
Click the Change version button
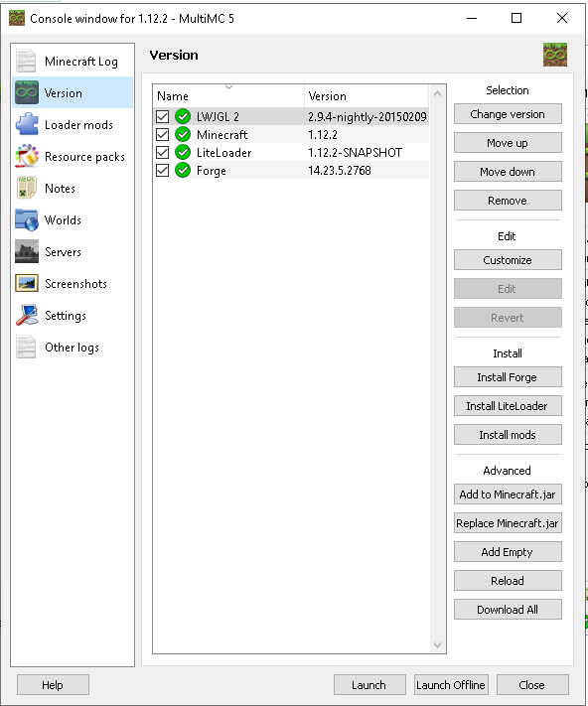(x=508, y=114)
